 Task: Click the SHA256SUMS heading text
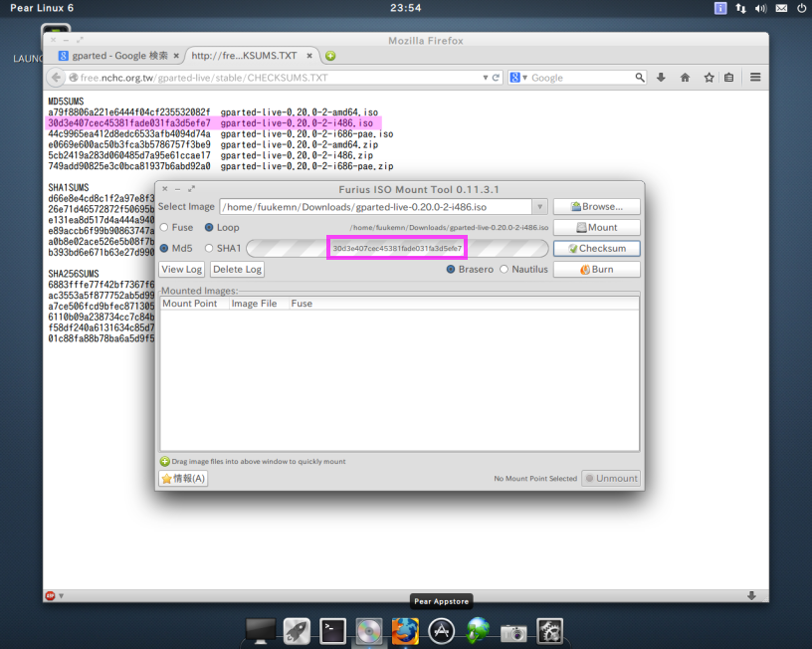pyautogui.click(x=74, y=274)
